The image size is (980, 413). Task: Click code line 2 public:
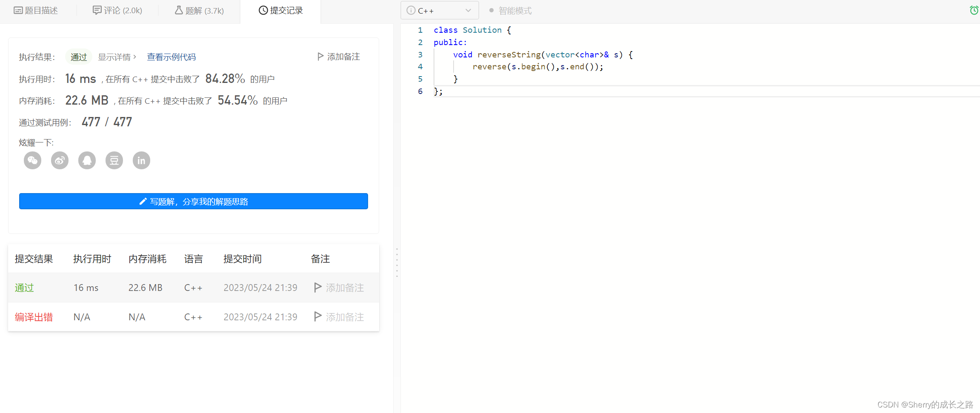point(450,42)
